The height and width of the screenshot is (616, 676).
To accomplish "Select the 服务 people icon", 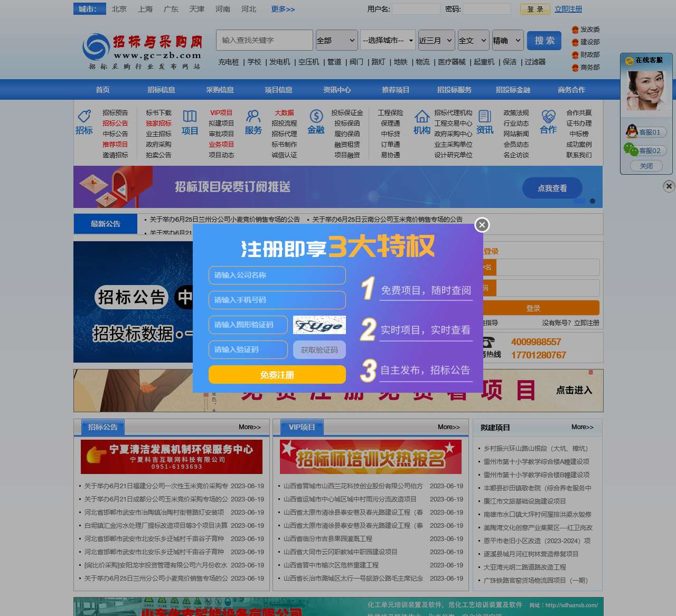I will point(253,116).
